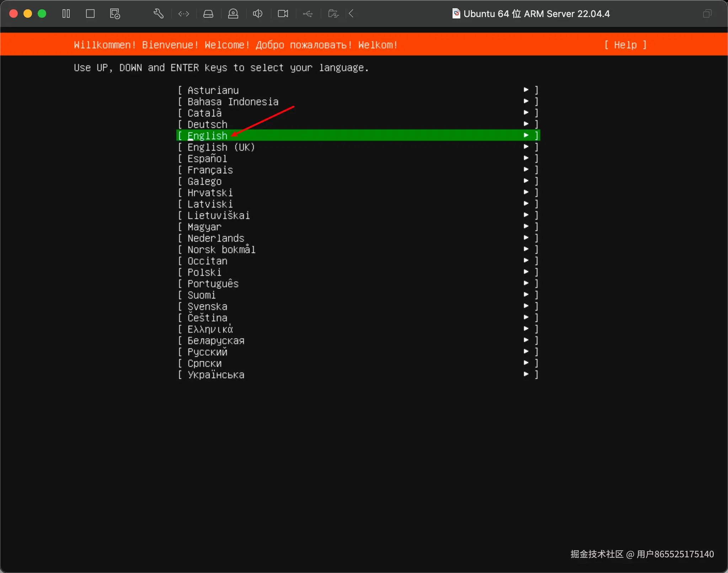Click the network adapter arrows icon

click(x=184, y=14)
